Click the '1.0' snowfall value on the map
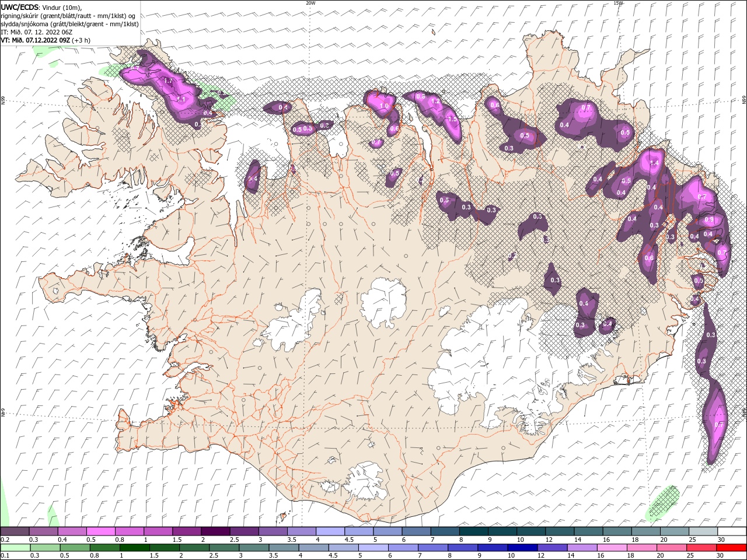This screenshot has width=747, height=560. [x=384, y=106]
